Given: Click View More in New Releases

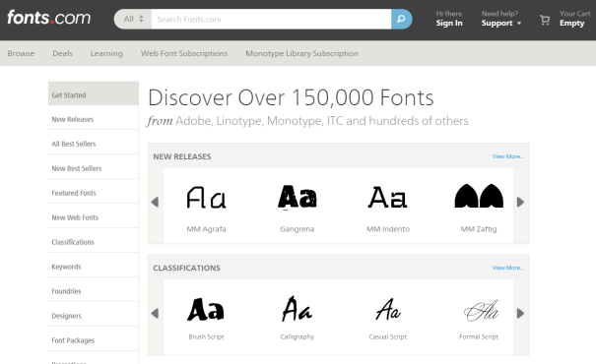Looking at the screenshot, I should point(507,156).
